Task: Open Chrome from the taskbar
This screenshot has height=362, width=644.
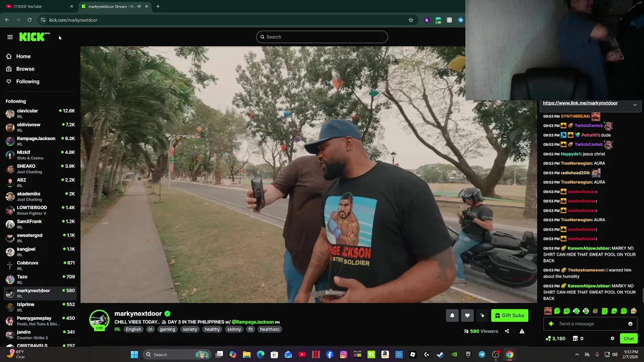Action: [x=509, y=354]
